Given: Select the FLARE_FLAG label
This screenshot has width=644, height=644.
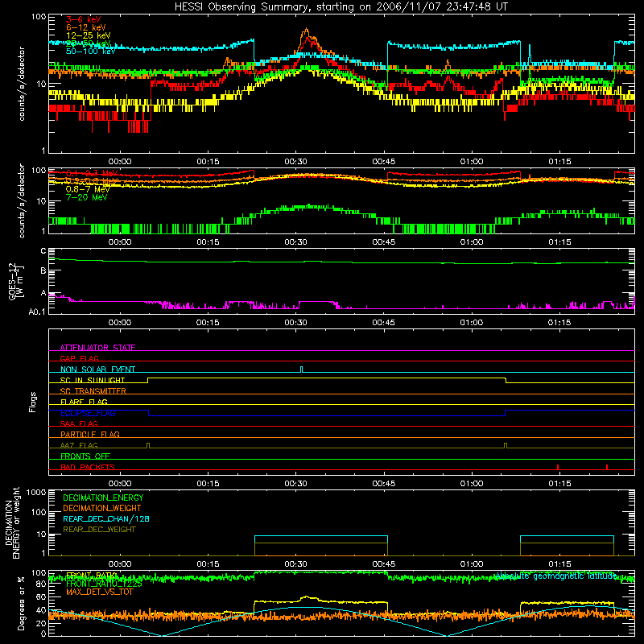Looking at the screenshot, I should 84,402.
